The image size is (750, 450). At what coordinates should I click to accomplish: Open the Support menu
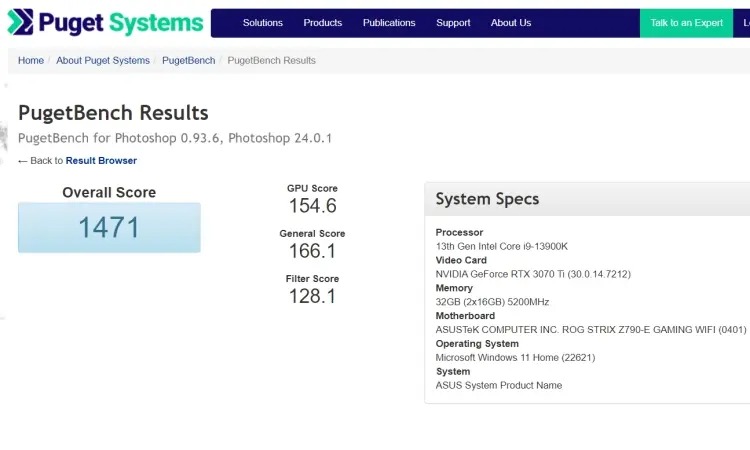453,23
